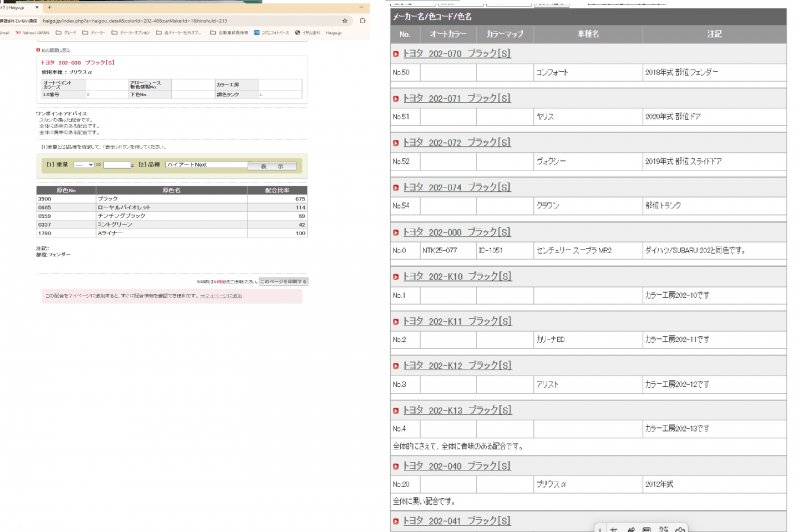Select the 2012年式 note cell

pos(714,484)
